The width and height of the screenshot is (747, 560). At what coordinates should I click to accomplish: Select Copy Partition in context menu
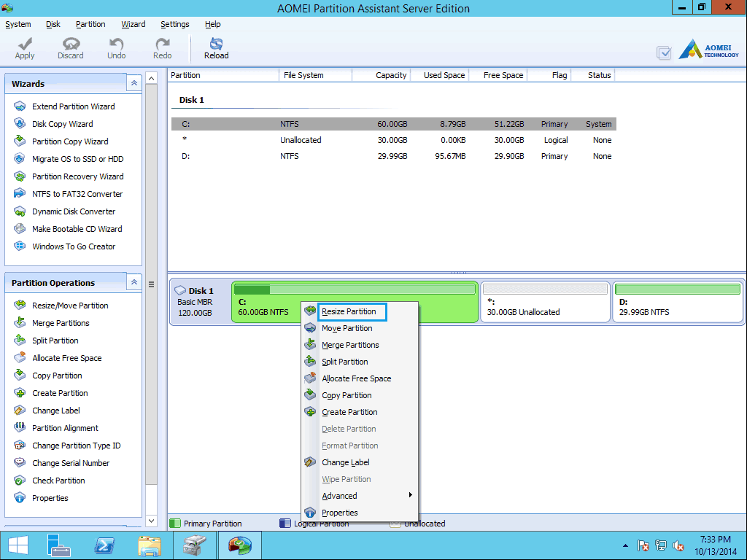360,395
